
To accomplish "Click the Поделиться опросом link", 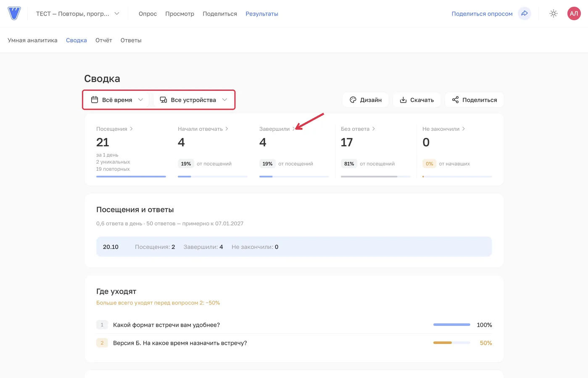I will click(x=482, y=14).
